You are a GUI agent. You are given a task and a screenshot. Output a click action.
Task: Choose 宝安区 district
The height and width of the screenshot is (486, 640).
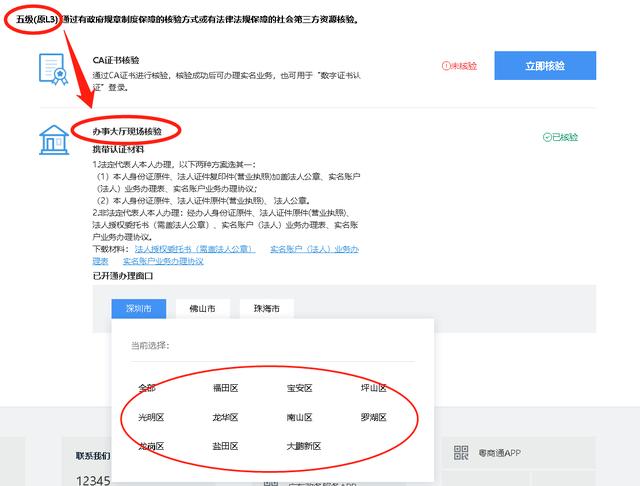pos(299,388)
